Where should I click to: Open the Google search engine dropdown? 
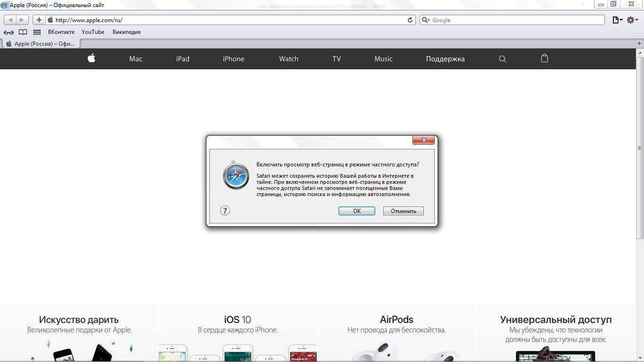[425, 20]
